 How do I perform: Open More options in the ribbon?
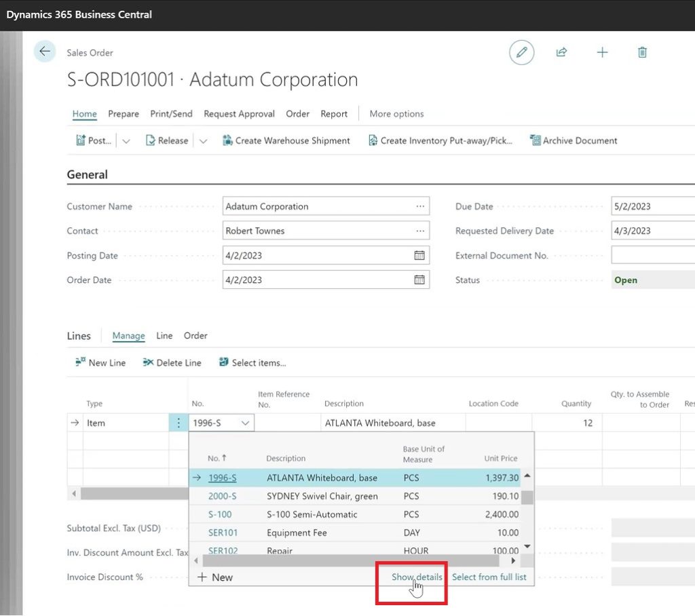tap(396, 113)
